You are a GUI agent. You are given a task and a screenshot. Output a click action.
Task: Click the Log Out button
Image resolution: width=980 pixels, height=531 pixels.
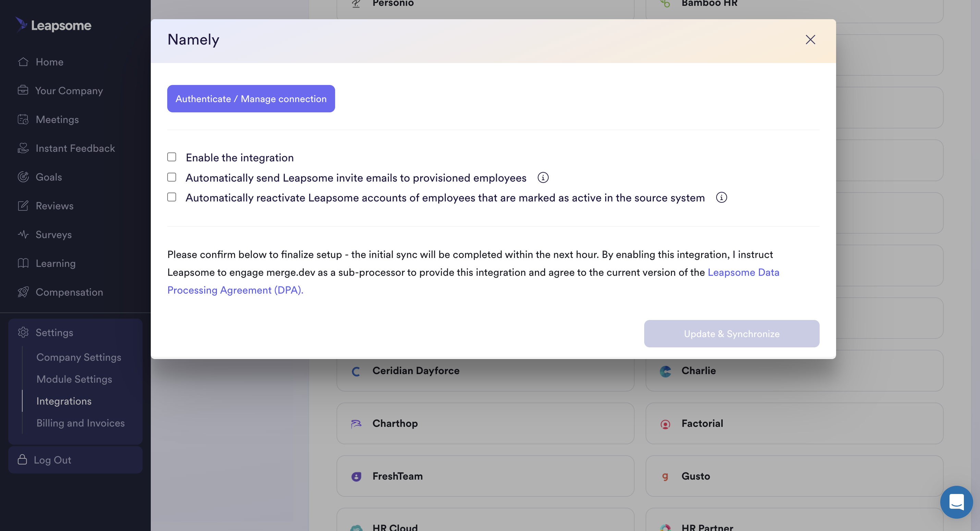(x=75, y=459)
